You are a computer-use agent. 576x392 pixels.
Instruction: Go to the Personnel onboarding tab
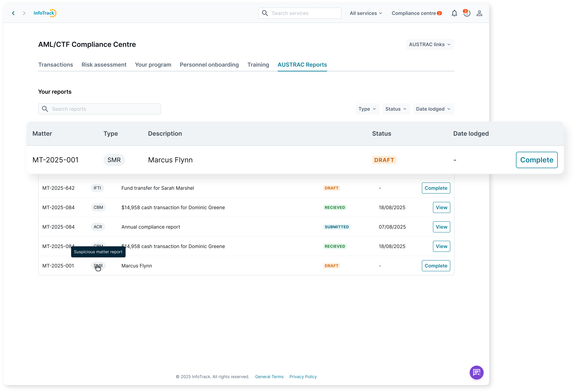pyautogui.click(x=209, y=65)
